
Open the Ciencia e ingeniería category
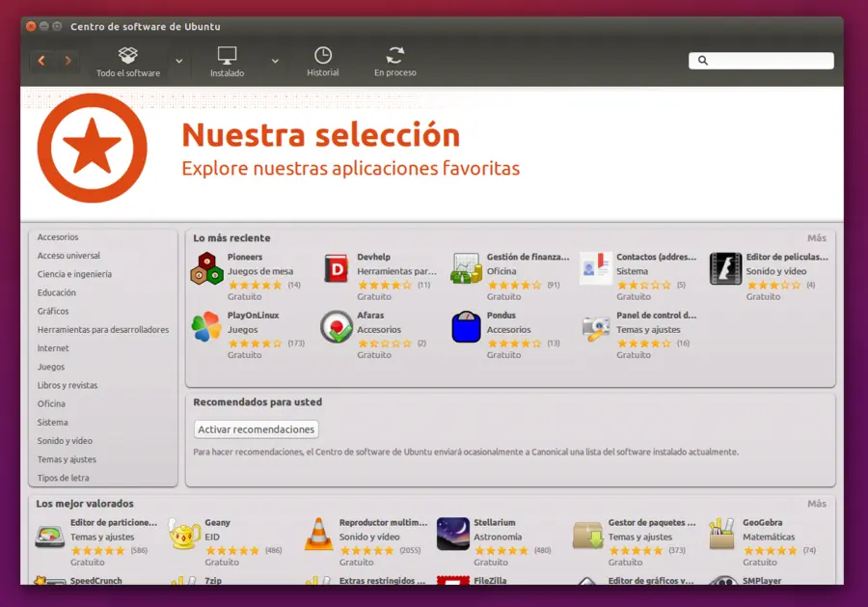(74, 274)
